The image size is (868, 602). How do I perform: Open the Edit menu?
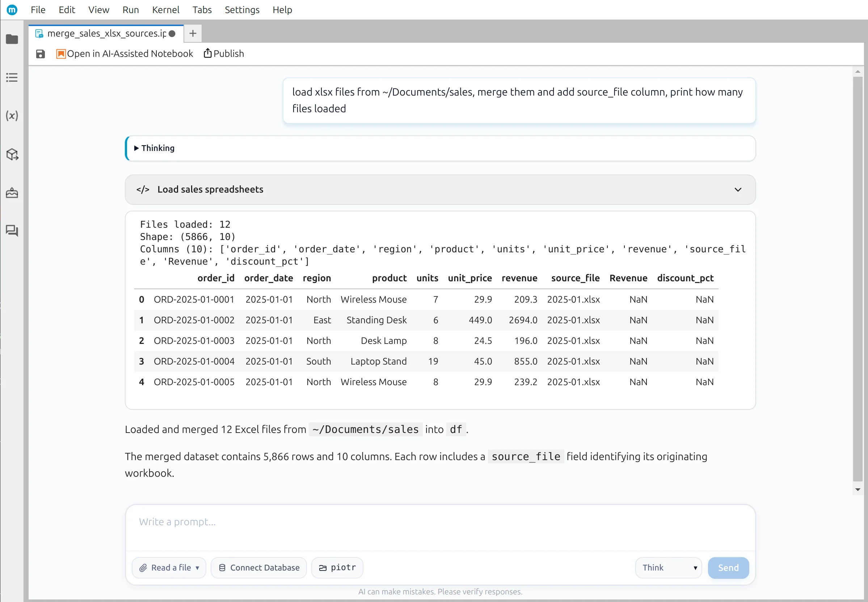(67, 10)
